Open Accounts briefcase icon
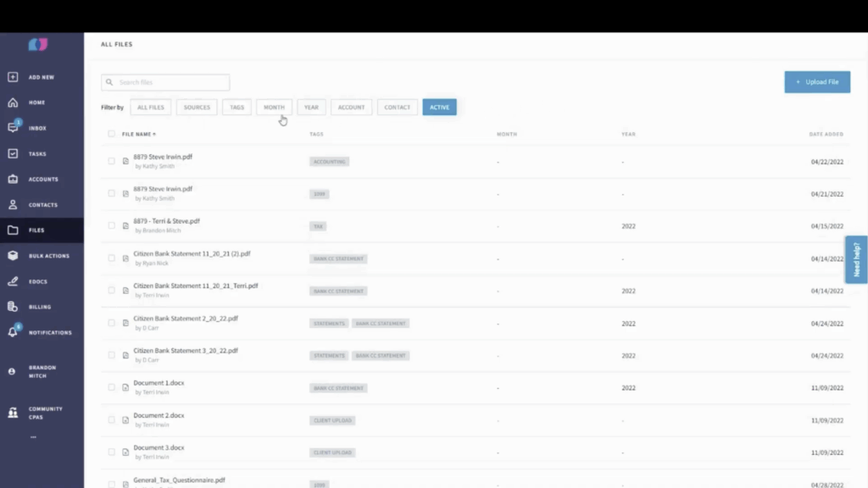 click(13, 180)
